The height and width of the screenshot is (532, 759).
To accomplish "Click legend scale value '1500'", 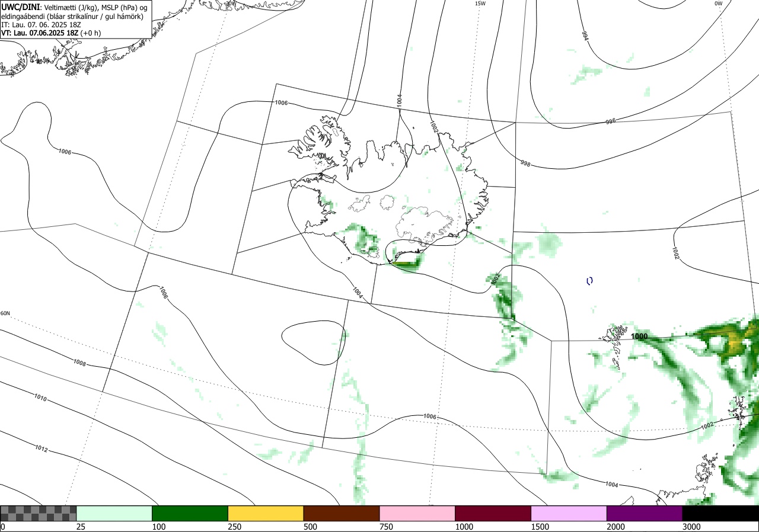I will coord(540,527).
